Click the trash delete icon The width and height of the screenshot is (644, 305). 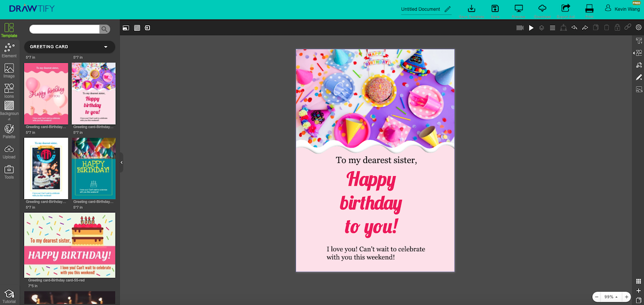pyautogui.click(x=606, y=27)
